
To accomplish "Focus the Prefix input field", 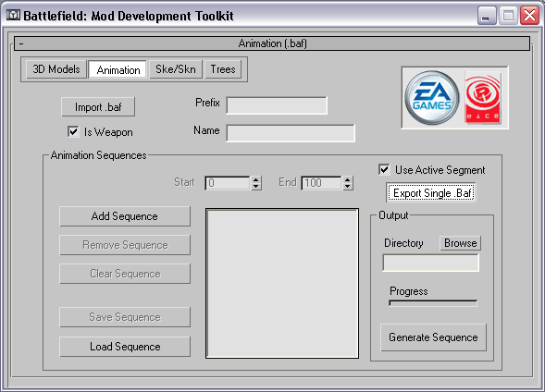I will pyautogui.click(x=277, y=105).
